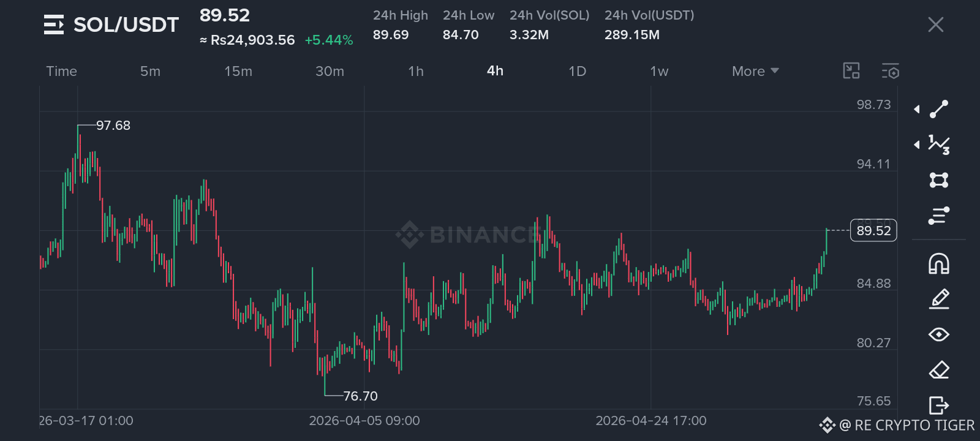
Task: Click the 2026-04-24 17:00 date label
Action: (651, 421)
